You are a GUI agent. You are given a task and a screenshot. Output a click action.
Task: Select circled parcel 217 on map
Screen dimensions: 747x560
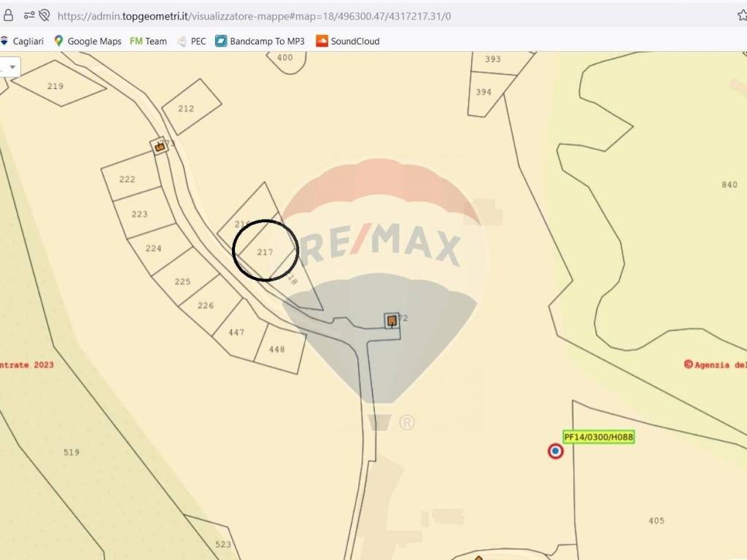[x=265, y=252]
